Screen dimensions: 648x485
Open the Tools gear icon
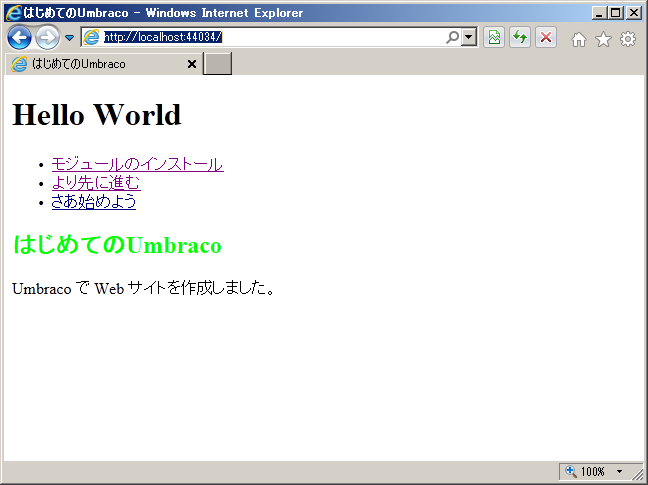click(628, 39)
